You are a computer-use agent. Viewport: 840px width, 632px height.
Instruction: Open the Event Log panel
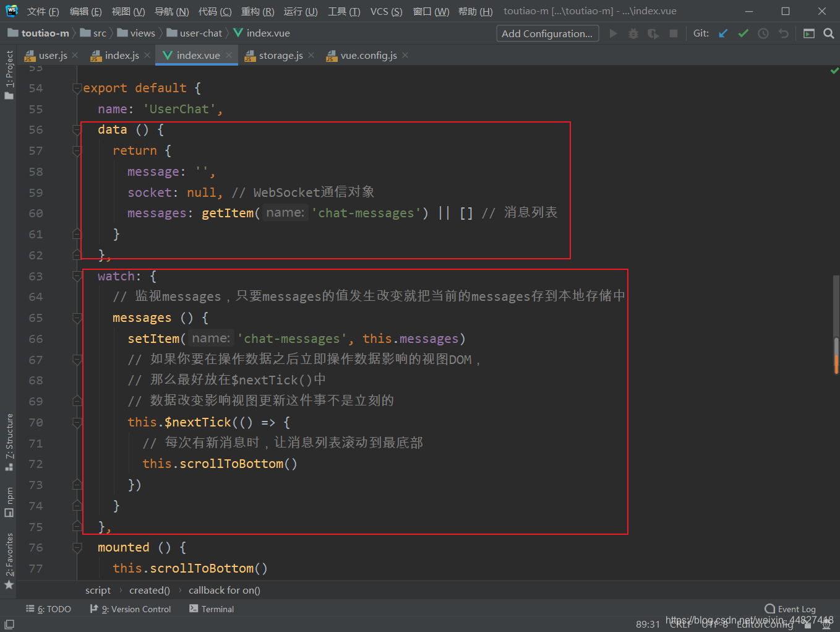point(791,609)
